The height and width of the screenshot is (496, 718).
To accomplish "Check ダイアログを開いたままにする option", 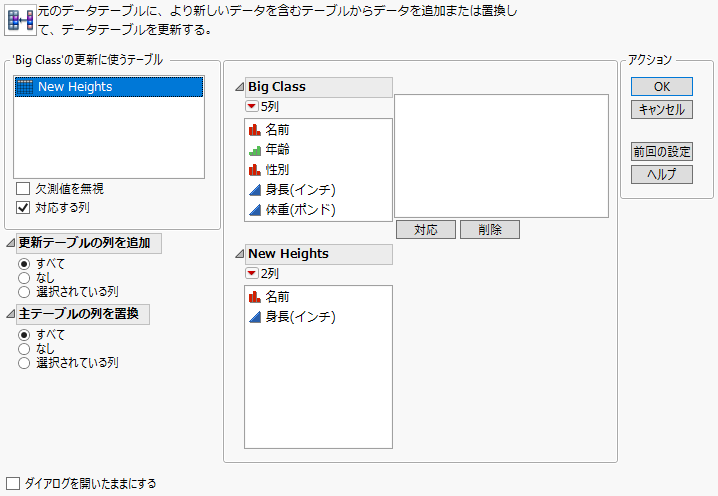I will [14, 483].
